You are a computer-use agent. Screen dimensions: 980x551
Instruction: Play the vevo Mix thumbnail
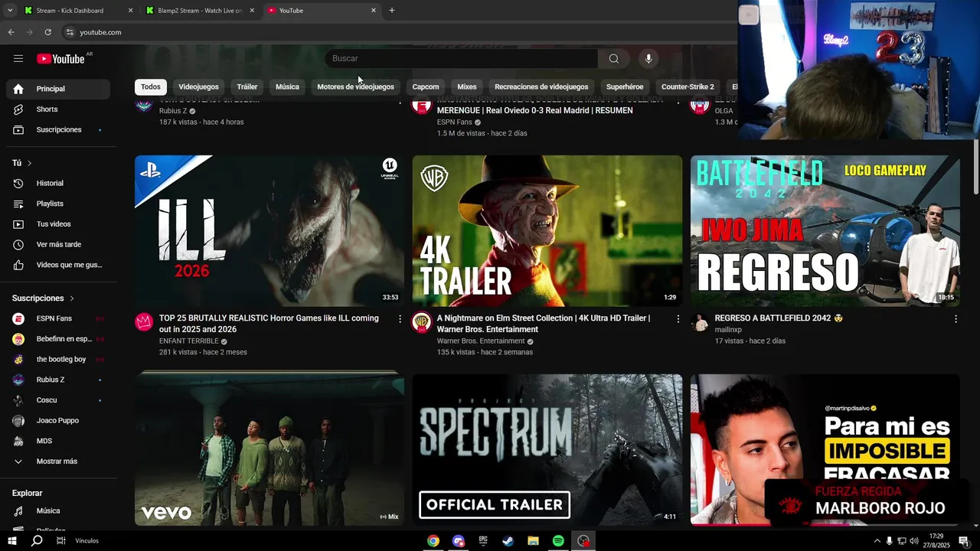click(x=269, y=450)
